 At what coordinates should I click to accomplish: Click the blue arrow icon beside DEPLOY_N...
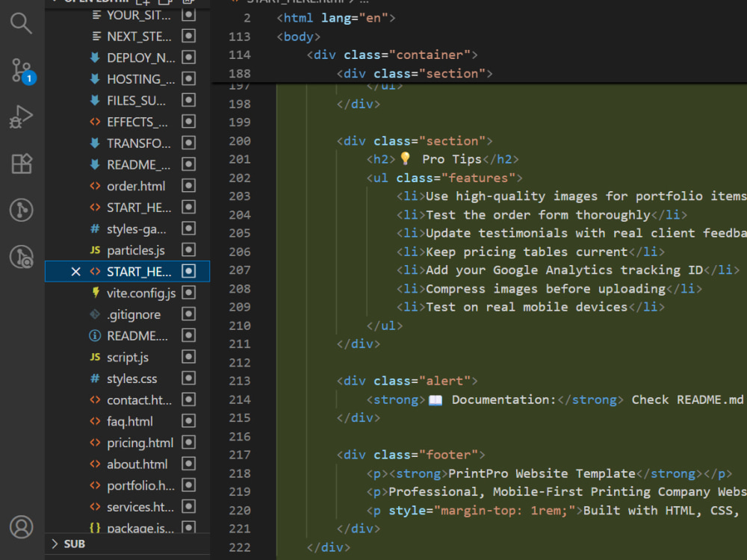(x=95, y=57)
